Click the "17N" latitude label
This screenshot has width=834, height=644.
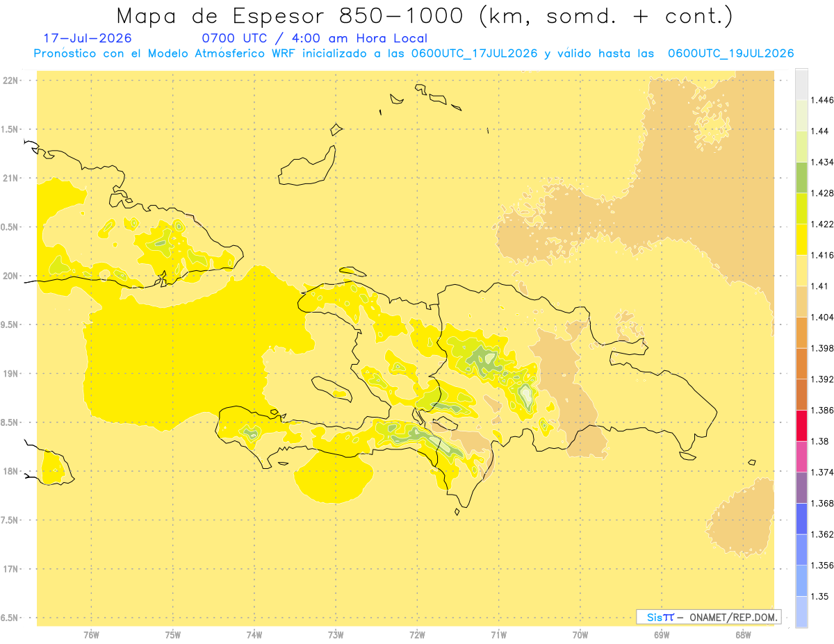pos(11,569)
